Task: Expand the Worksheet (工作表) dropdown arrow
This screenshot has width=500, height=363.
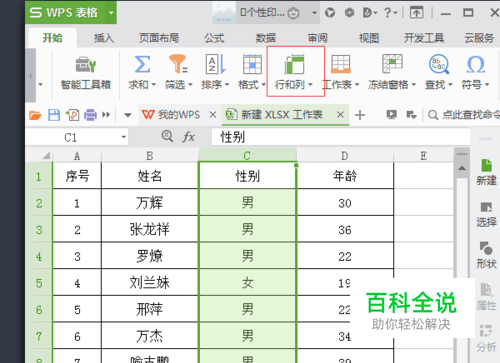Action: (357, 85)
